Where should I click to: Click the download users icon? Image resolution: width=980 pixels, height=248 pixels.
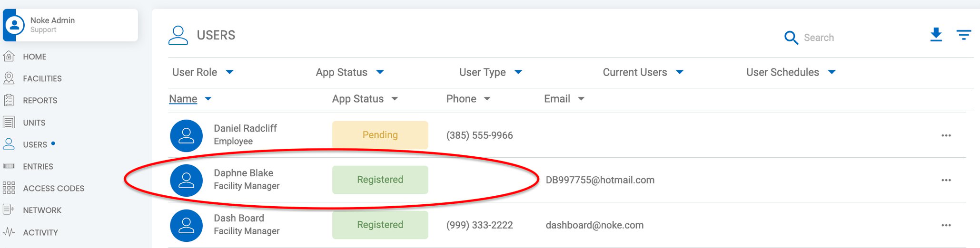tap(936, 35)
